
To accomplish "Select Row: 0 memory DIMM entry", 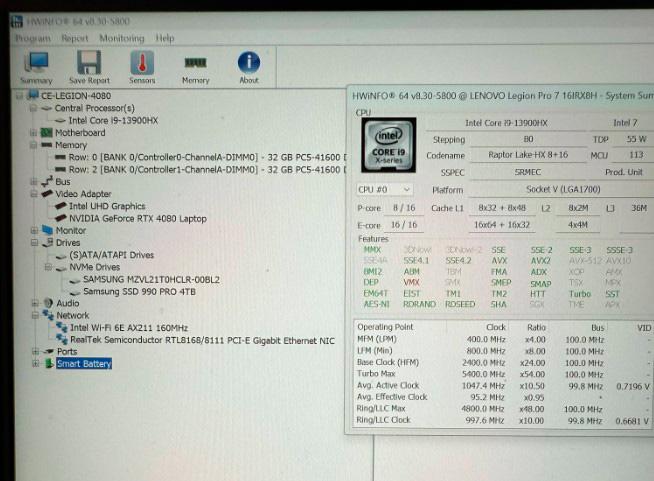I will (x=207, y=158).
